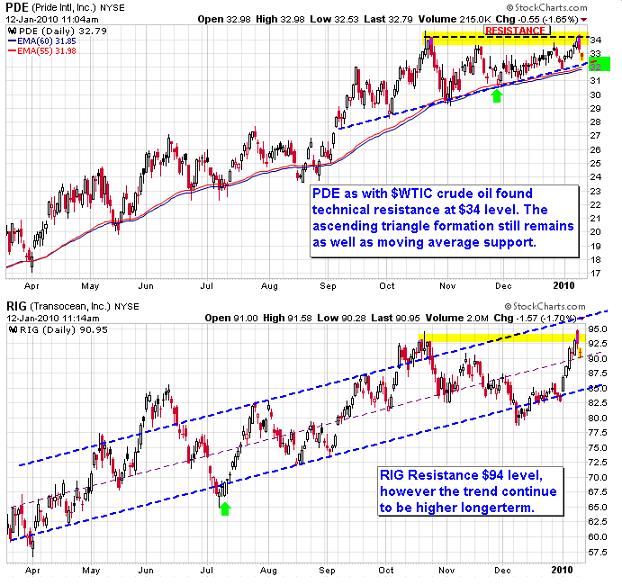
Task: Click price label 57.5 on RIG axis
Action: [598, 552]
